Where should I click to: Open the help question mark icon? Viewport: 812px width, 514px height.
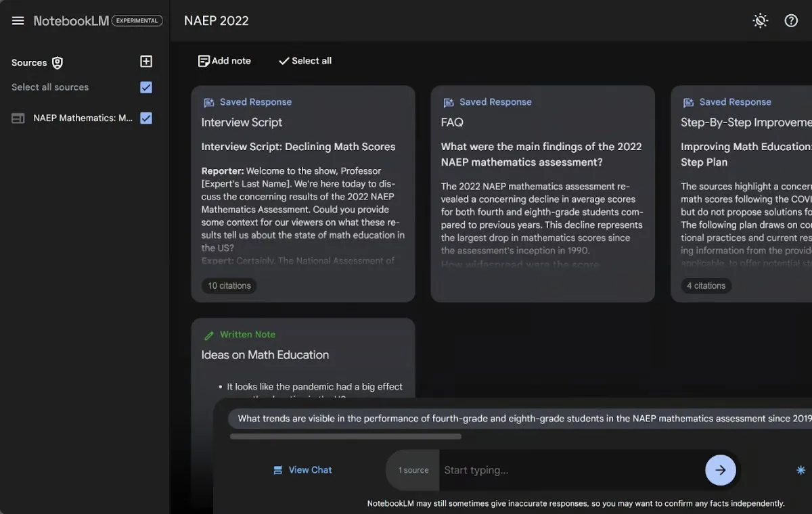tap(791, 21)
